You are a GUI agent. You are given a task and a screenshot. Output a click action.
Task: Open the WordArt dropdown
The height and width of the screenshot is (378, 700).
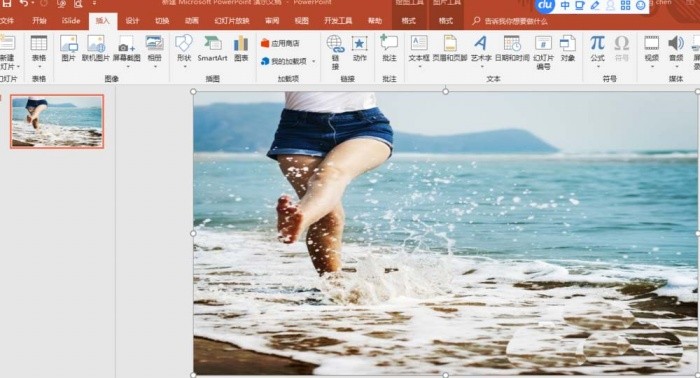click(481, 66)
